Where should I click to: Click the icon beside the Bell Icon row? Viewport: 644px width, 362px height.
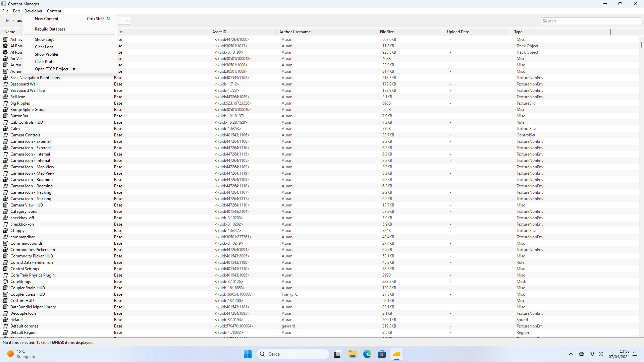pos(5,97)
